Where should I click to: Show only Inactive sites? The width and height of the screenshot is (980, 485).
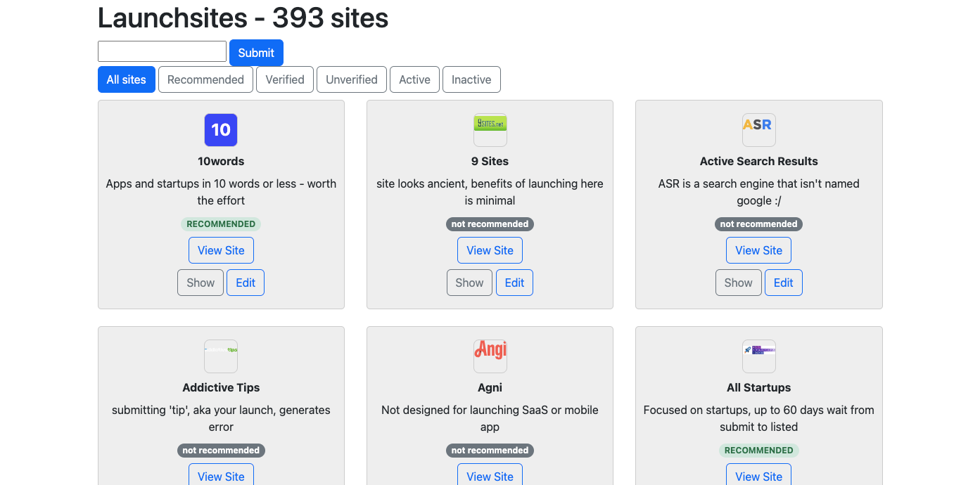tap(471, 79)
